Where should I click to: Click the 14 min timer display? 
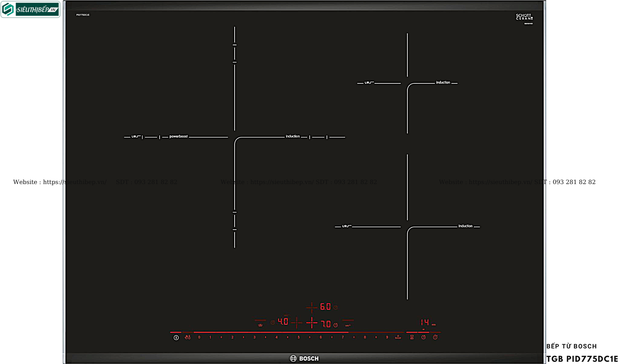pyautogui.click(x=425, y=322)
